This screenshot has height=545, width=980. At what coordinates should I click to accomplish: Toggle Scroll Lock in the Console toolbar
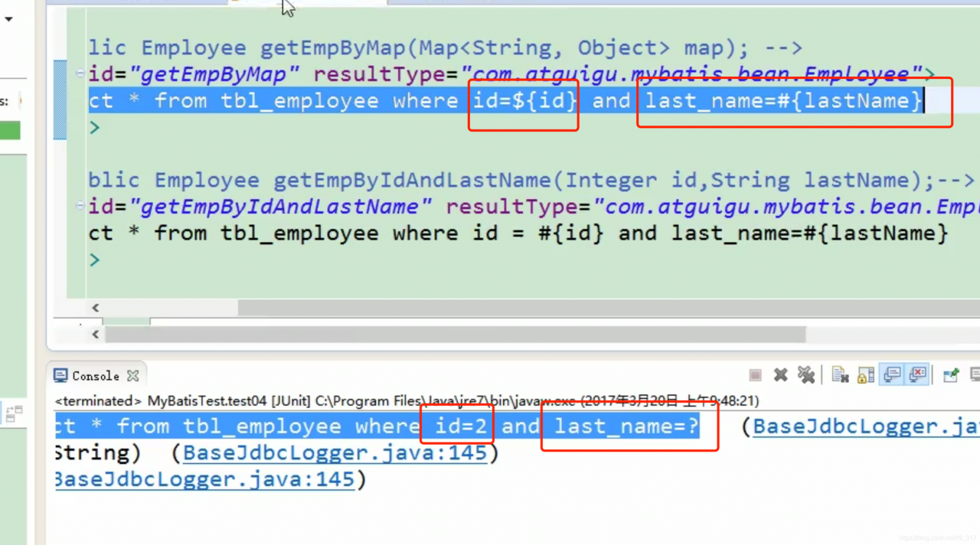click(x=866, y=375)
